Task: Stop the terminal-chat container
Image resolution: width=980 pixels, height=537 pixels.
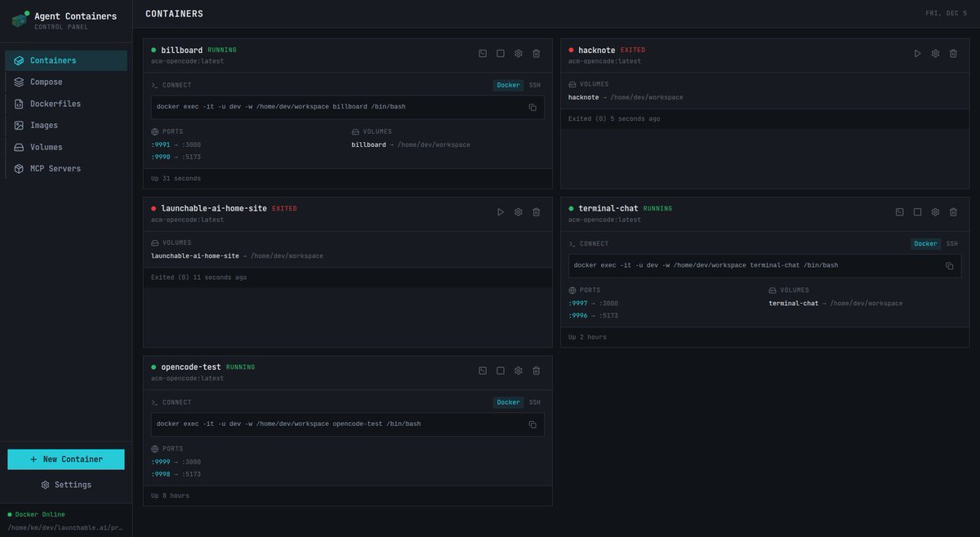Action: pos(917,212)
